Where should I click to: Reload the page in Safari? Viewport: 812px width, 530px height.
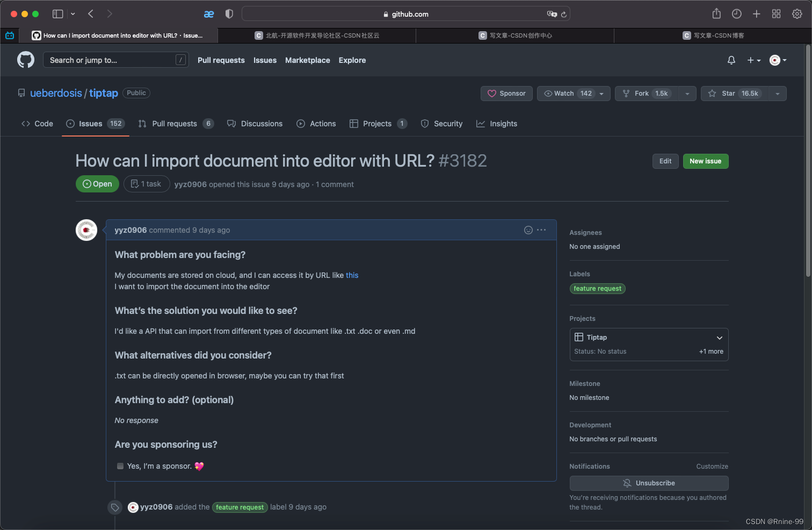click(564, 15)
